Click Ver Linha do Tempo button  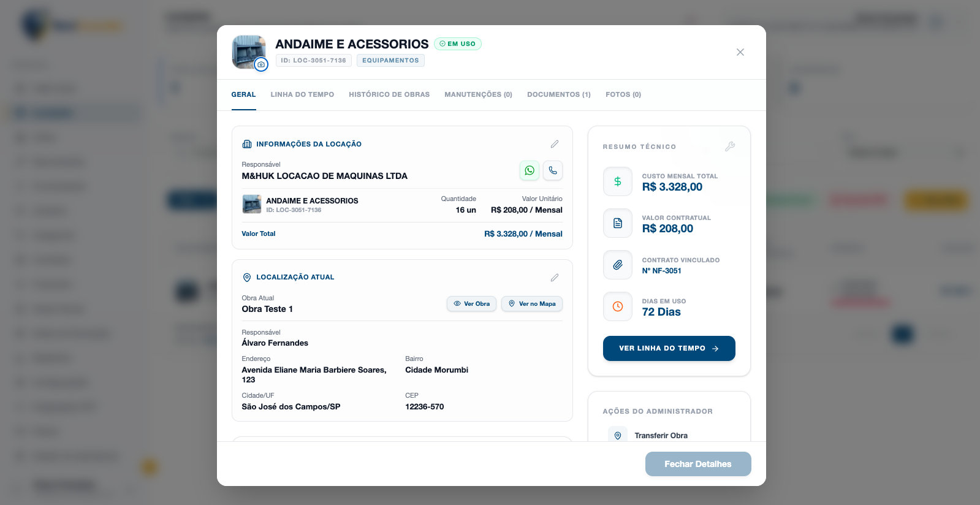coord(669,348)
